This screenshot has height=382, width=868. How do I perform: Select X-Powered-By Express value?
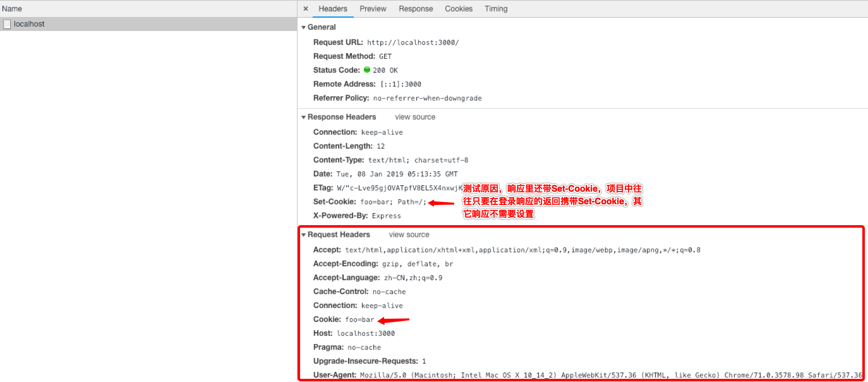click(x=386, y=216)
